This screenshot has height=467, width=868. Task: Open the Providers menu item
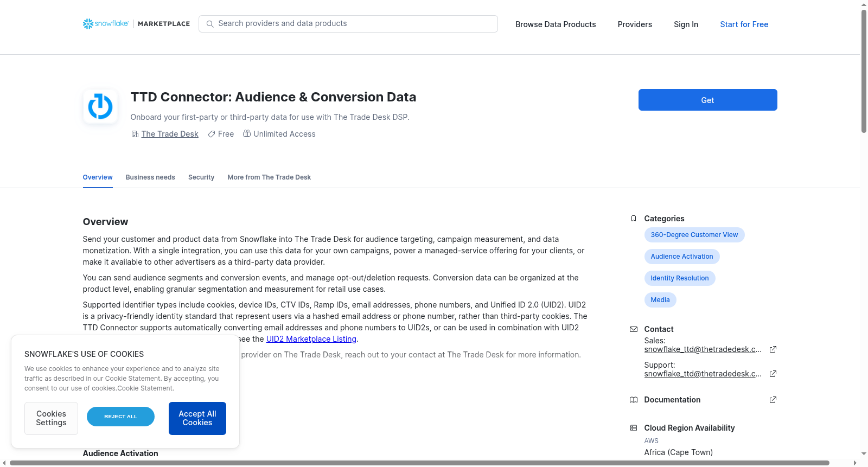(635, 24)
